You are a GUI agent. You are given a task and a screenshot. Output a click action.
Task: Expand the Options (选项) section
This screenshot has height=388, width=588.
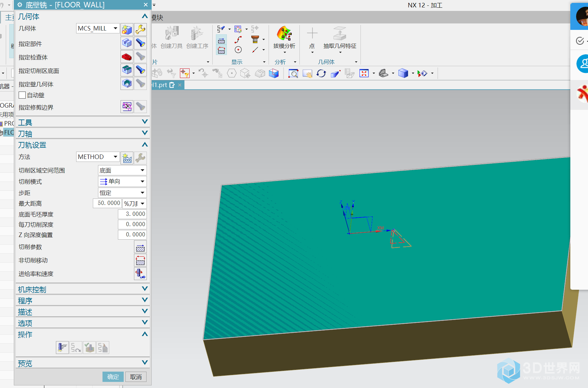click(145, 322)
